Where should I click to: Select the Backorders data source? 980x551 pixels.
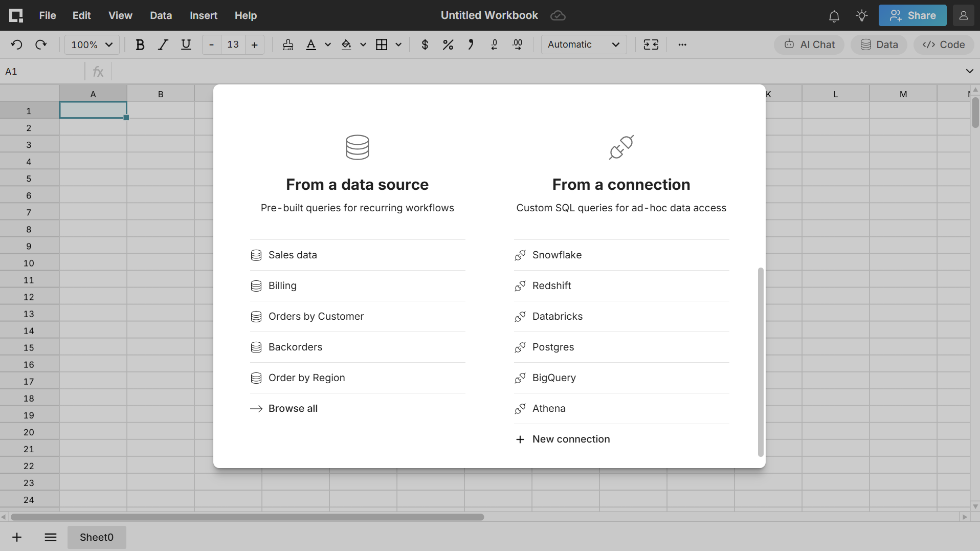pyautogui.click(x=358, y=347)
